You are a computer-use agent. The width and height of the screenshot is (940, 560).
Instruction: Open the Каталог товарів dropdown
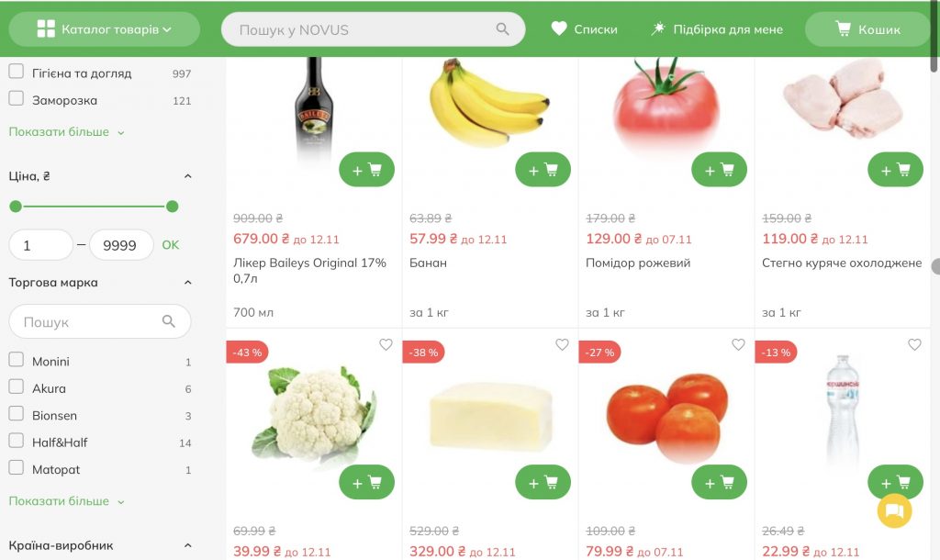(105, 28)
